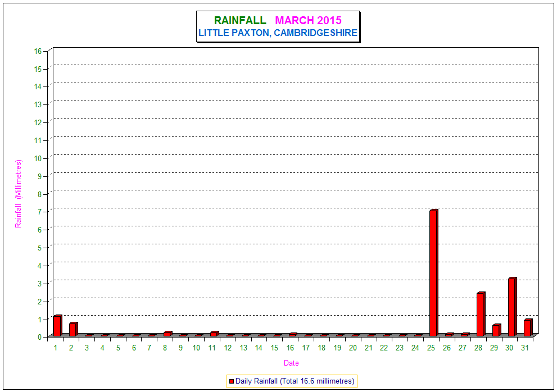Click the red bar for date 2
The width and height of the screenshot is (557, 392).
point(73,329)
